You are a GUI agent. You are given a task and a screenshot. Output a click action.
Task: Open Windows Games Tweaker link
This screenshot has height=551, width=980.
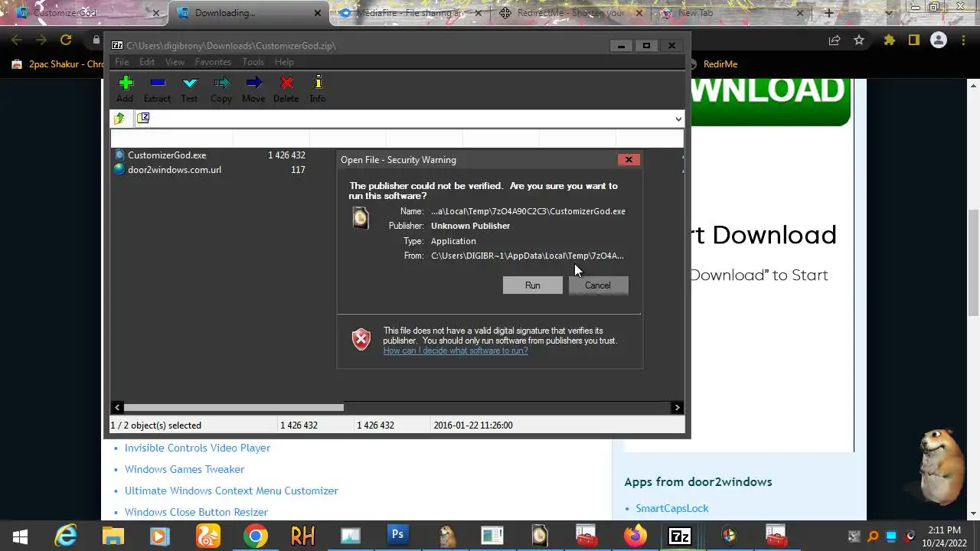[x=185, y=469]
